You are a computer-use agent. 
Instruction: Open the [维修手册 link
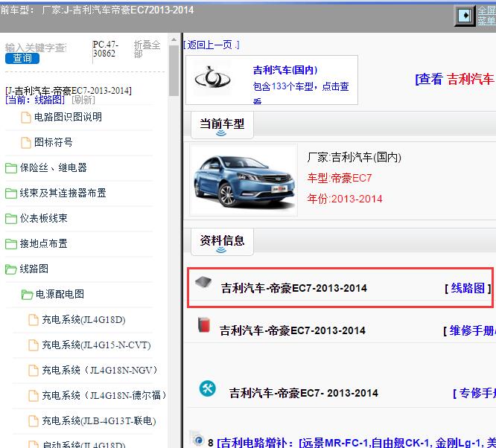(x=469, y=330)
